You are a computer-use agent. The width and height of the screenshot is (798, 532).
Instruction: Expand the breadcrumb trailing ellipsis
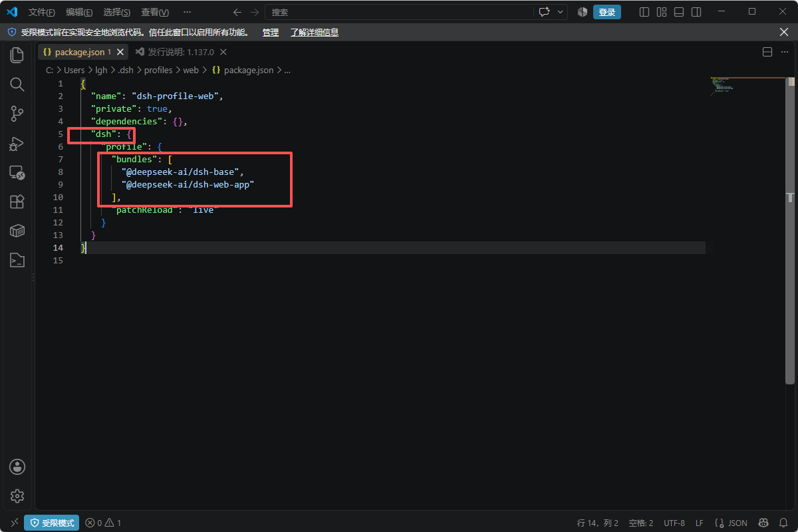tap(287, 70)
